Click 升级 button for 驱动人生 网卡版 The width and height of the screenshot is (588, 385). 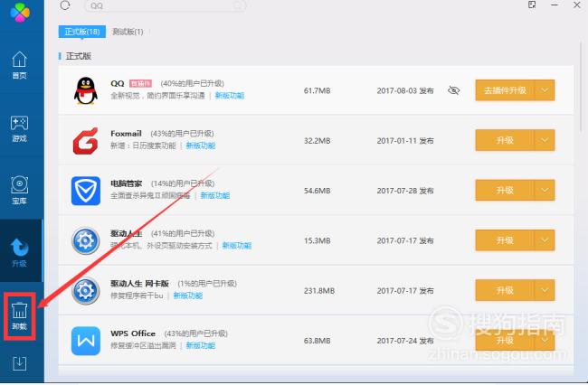click(505, 290)
